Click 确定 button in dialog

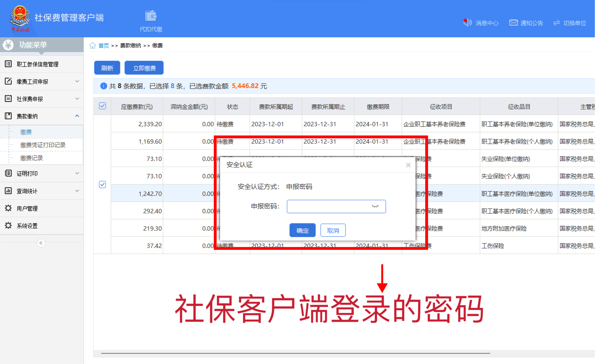(x=302, y=231)
